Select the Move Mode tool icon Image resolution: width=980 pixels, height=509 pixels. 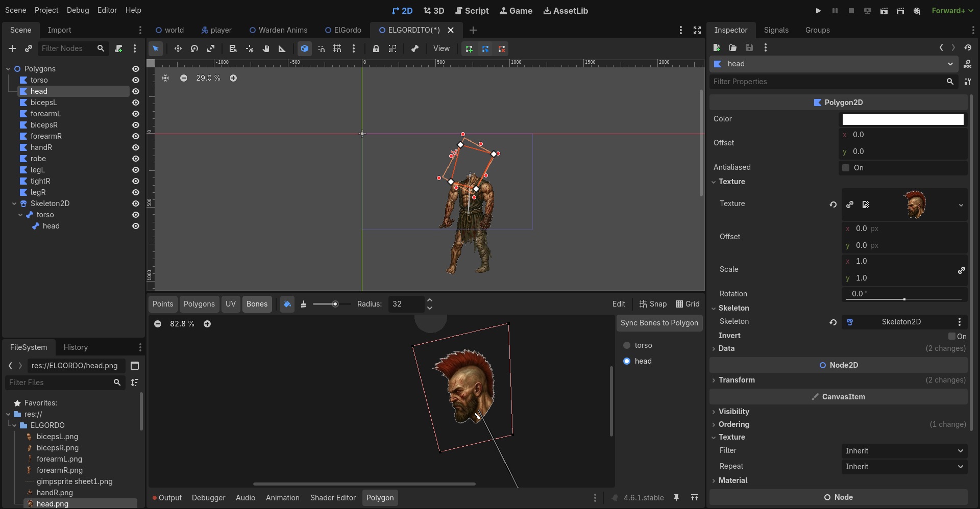[178, 48]
